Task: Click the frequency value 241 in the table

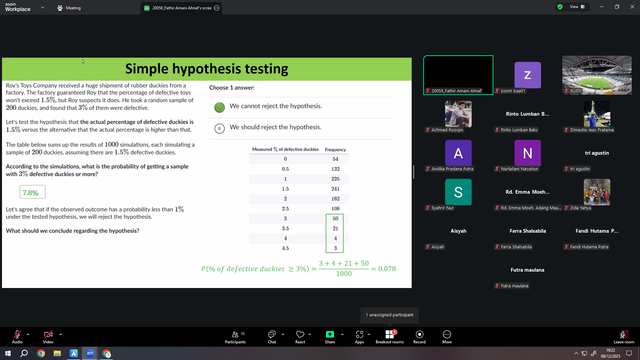Action: 335,189
